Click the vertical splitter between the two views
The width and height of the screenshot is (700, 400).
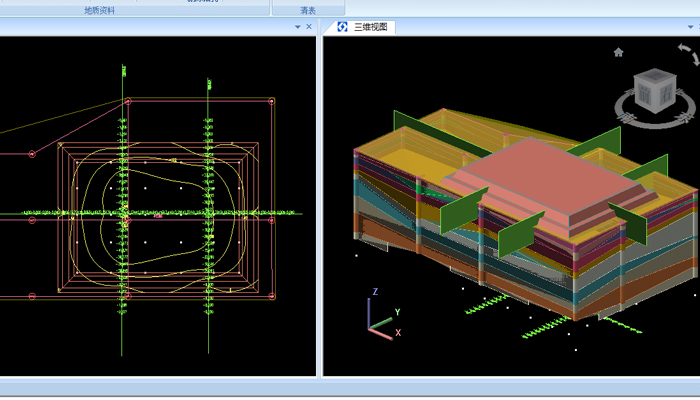(x=319, y=200)
